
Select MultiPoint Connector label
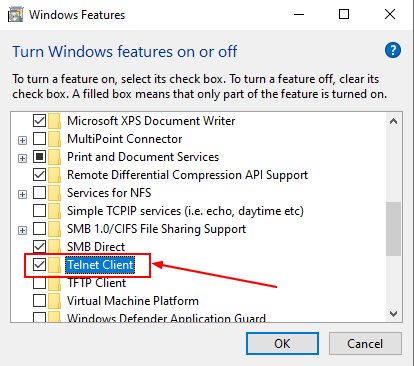(125, 139)
